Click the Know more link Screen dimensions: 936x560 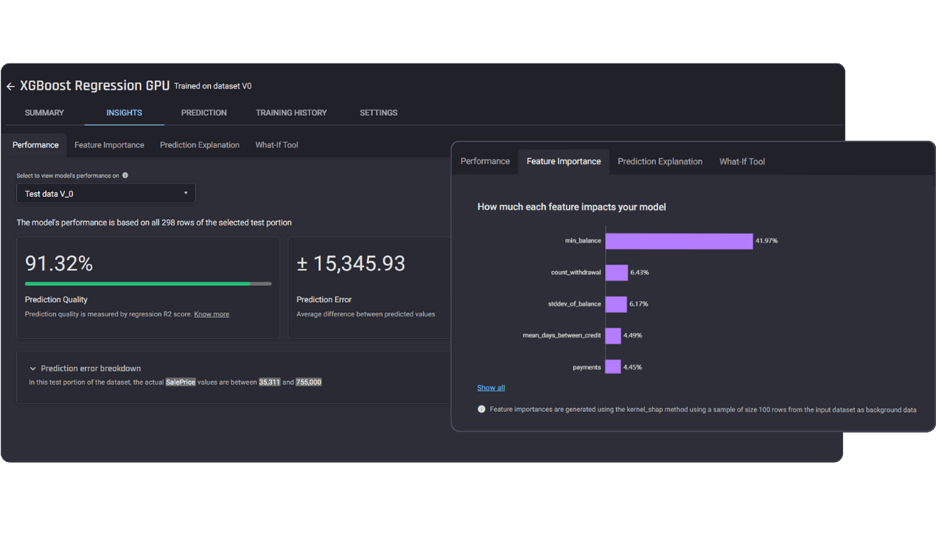tap(212, 314)
